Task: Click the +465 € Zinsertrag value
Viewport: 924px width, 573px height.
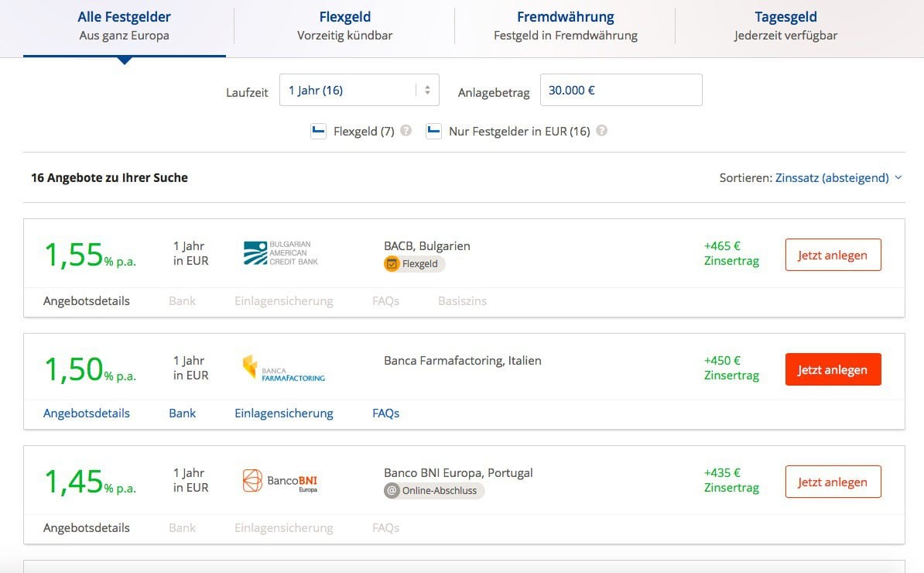Action: (x=731, y=253)
